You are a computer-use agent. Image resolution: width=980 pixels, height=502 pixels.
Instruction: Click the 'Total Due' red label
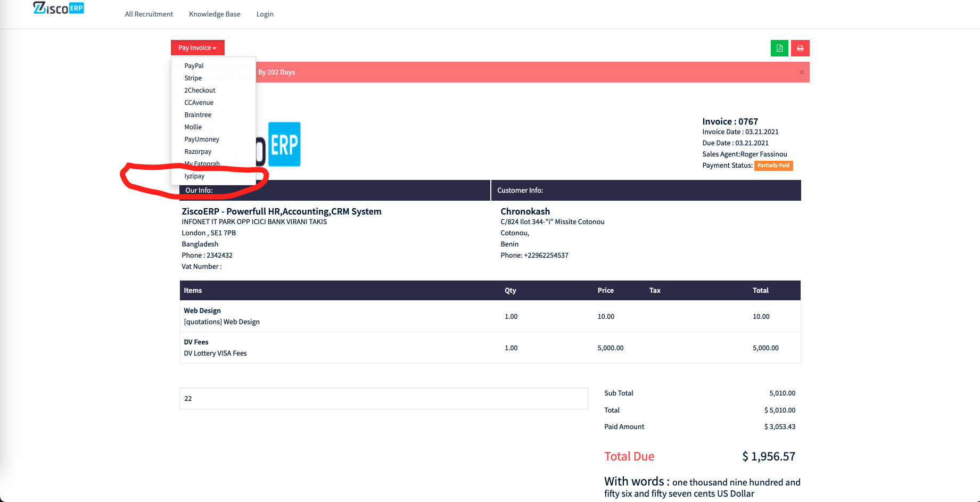629,456
